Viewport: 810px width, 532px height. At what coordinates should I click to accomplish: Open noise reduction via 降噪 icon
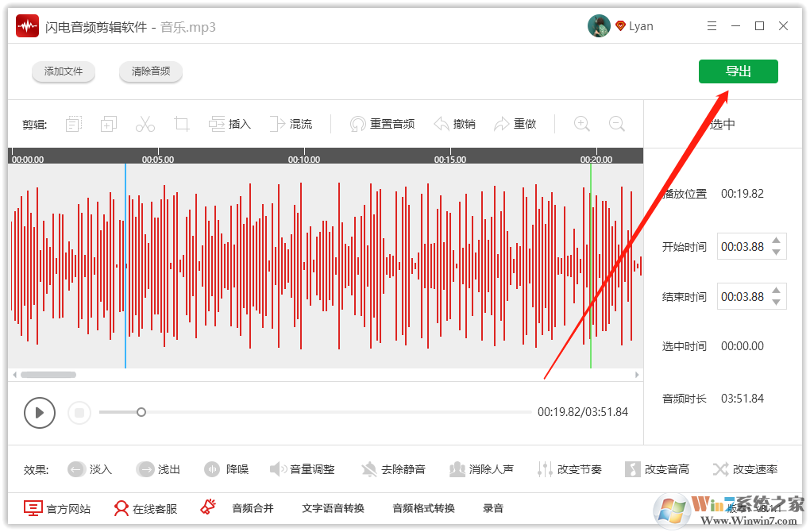(x=227, y=469)
